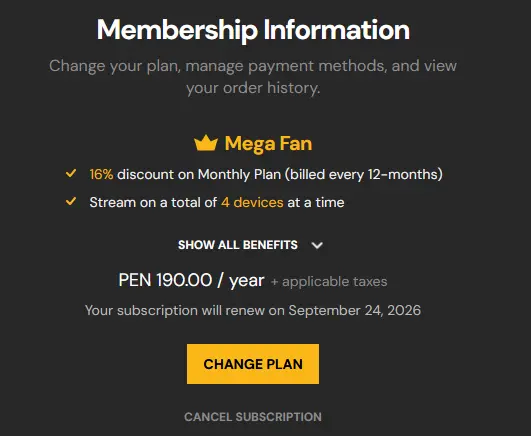The height and width of the screenshot is (436, 531).
Task: Click the highlighted 4 devices text
Action: [x=252, y=203]
